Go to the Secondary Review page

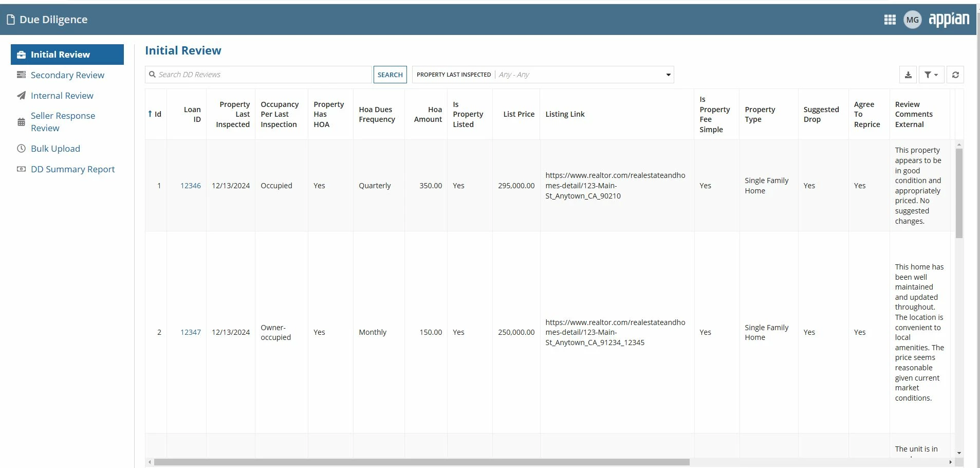click(x=67, y=75)
